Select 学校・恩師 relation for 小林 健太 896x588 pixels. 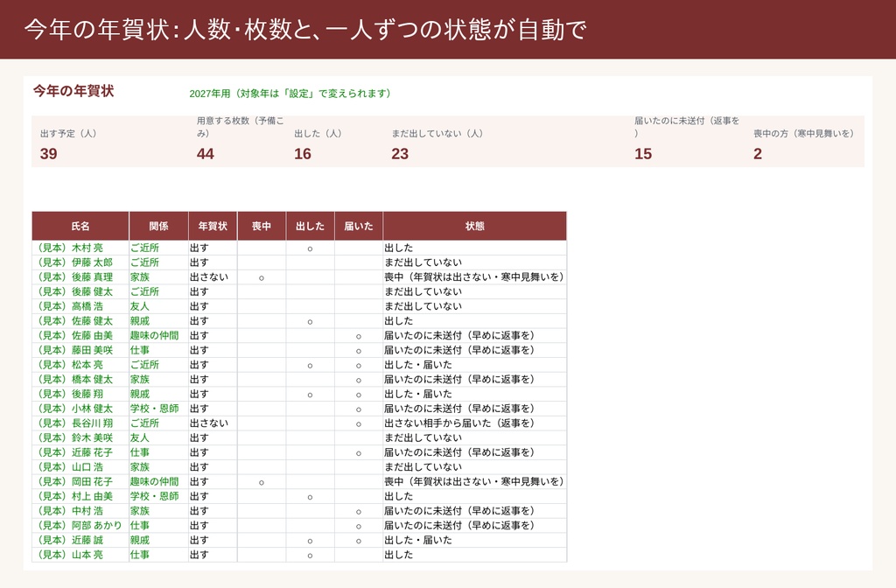pyautogui.click(x=159, y=409)
